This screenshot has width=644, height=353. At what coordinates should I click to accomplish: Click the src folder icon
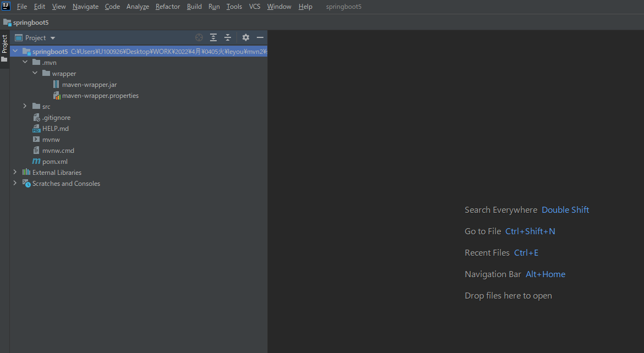click(36, 106)
